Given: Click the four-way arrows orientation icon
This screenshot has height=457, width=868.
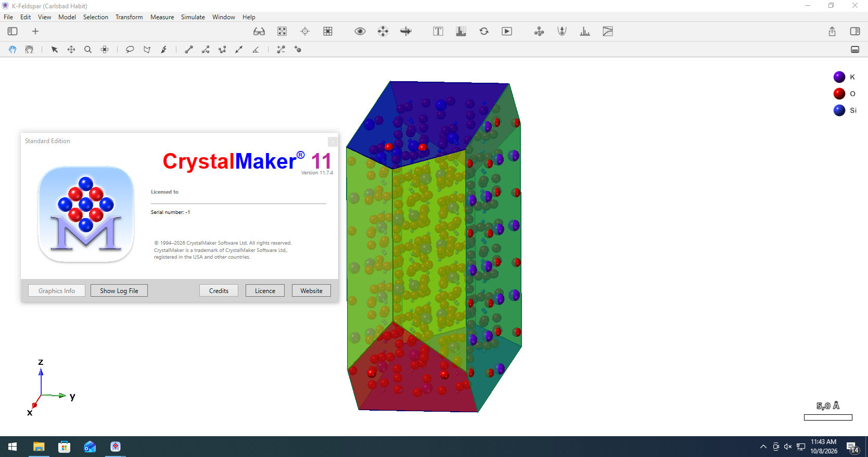Looking at the screenshot, I should click(x=383, y=31).
